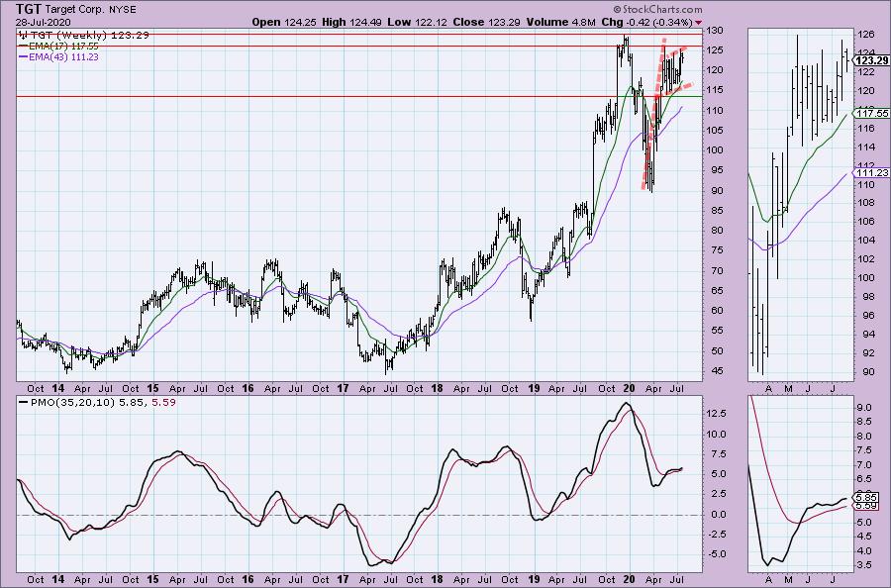
Task: Click year 17 below the price chart
Action: point(343,389)
